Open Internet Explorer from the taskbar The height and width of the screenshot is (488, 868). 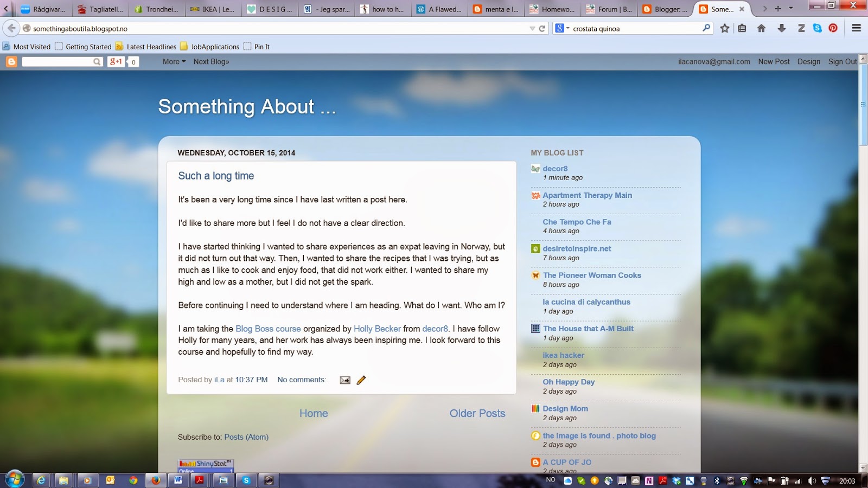coord(41,480)
